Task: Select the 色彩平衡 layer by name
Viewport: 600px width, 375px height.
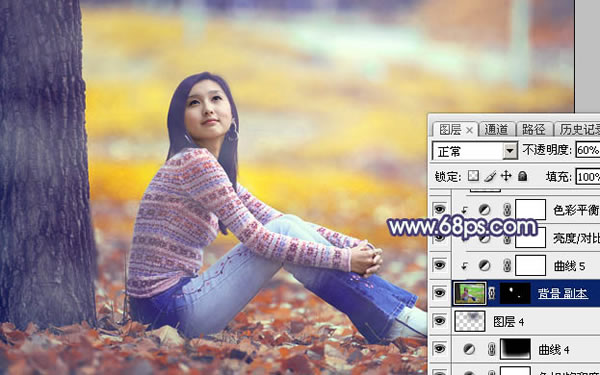Action: click(x=576, y=210)
